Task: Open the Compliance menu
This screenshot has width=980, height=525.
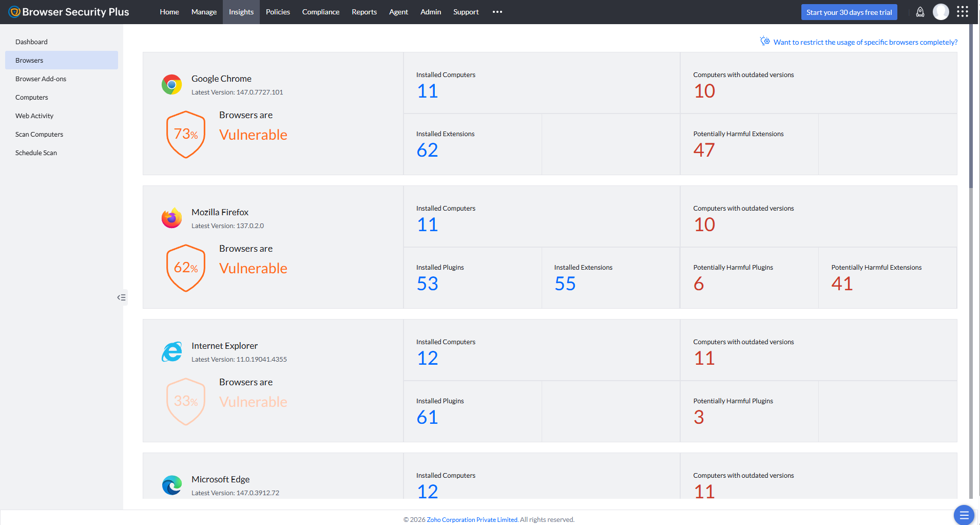Action: point(321,12)
